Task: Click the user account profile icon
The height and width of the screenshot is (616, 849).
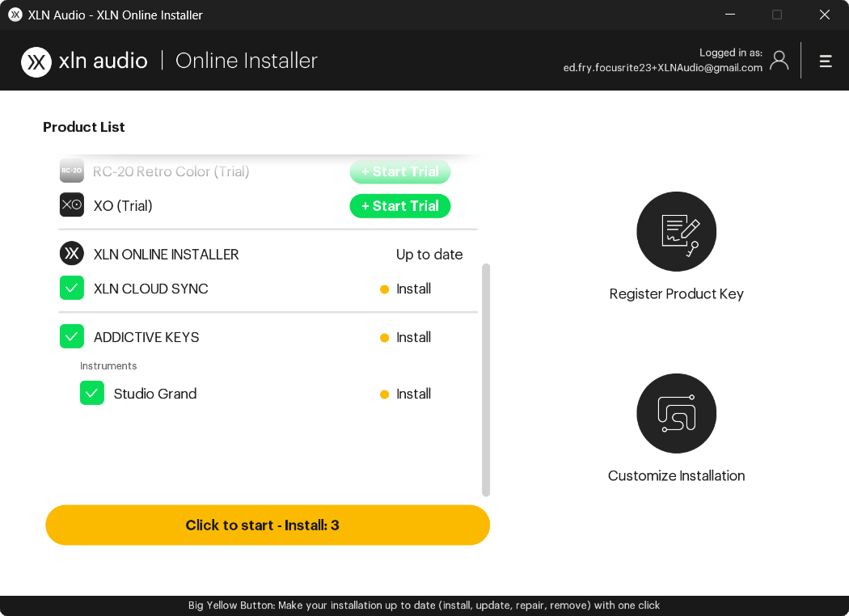Action: pyautogui.click(x=779, y=61)
